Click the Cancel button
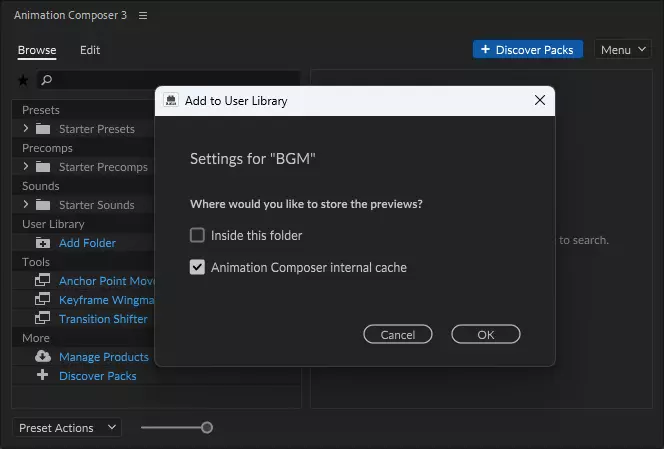This screenshot has width=664, height=449. 398,335
